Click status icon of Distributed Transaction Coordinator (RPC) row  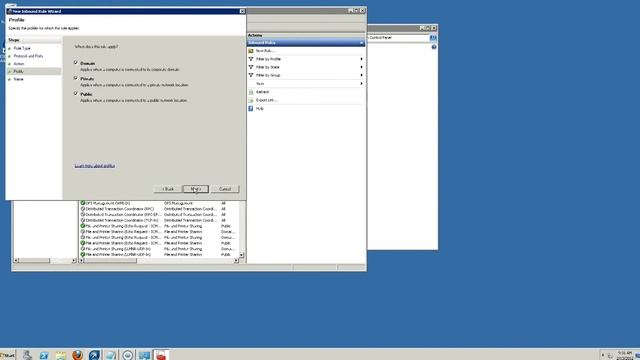(x=83, y=209)
